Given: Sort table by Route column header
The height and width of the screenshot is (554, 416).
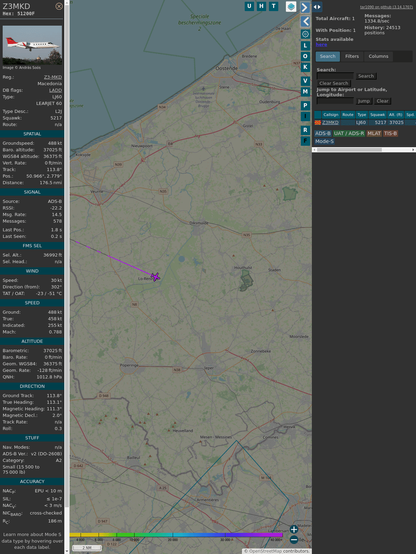Looking at the screenshot, I should [x=348, y=114].
